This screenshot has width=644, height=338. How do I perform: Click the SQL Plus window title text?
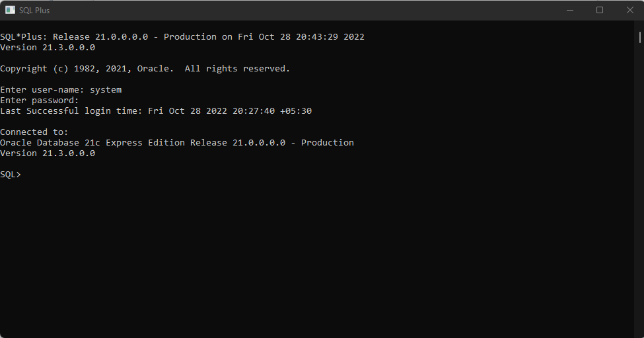pyautogui.click(x=34, y=11)
